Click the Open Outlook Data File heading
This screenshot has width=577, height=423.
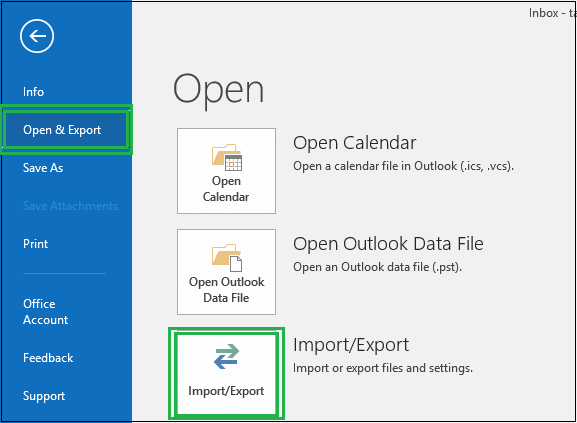tap(388, 244)
